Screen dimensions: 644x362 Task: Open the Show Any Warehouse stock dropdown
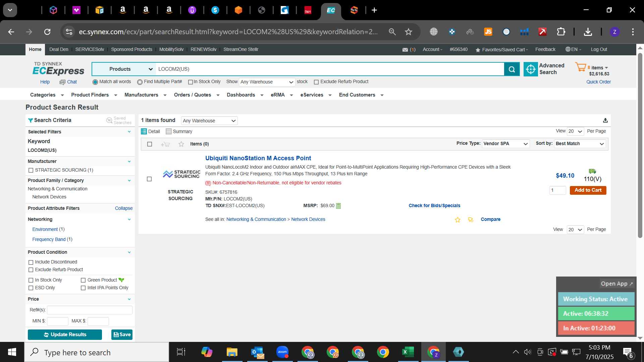(x=267, y=82)
